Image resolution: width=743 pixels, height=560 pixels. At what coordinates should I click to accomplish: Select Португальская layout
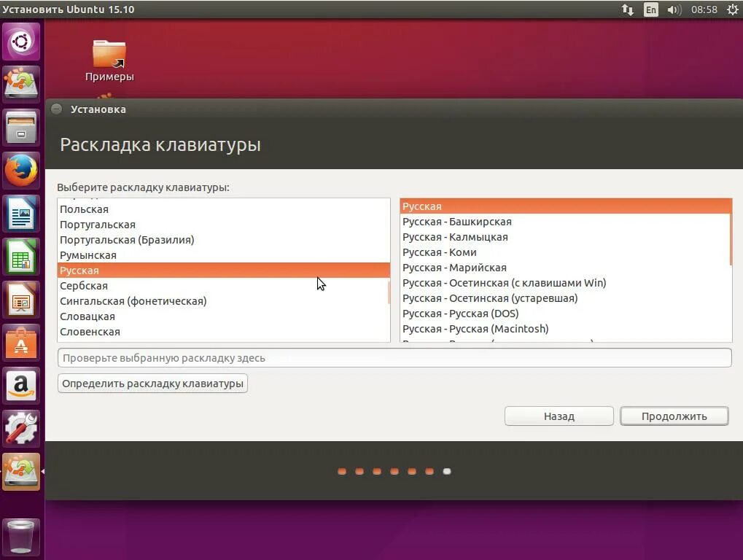[x=223, y=225]
